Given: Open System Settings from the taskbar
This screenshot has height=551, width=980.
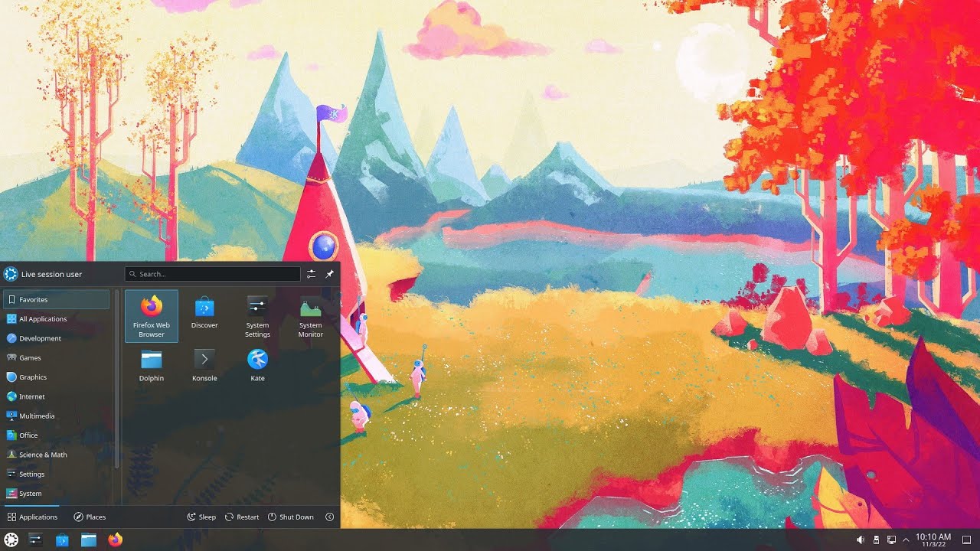Looking at the screenshot, I should pyautogui.click(x=35, y=540).
